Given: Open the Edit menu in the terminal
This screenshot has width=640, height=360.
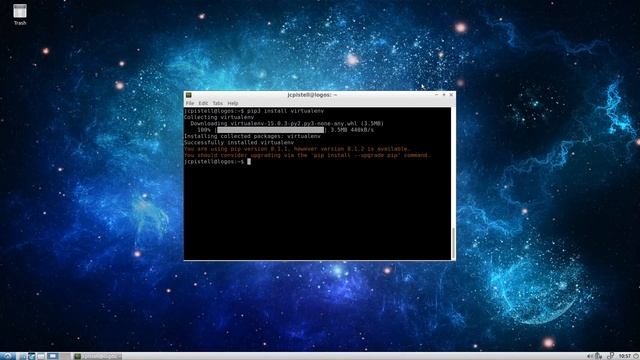Looking at the screenshot, I should coord(203,103).
